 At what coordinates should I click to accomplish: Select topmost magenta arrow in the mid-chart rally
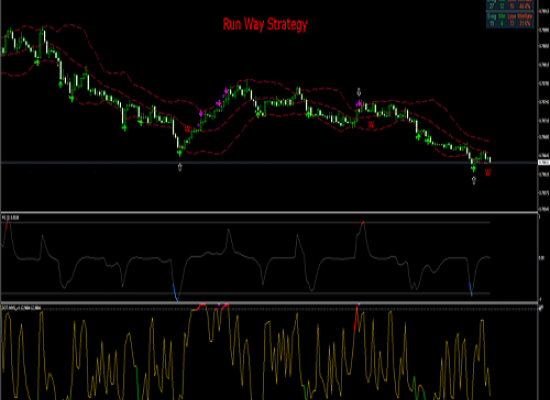pyautogui.click(x=226, y=91)
